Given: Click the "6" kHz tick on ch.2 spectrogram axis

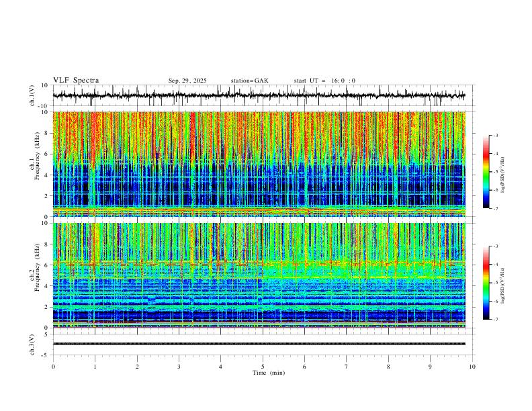Looking at the screenshot, I should [x=47, y=265].
